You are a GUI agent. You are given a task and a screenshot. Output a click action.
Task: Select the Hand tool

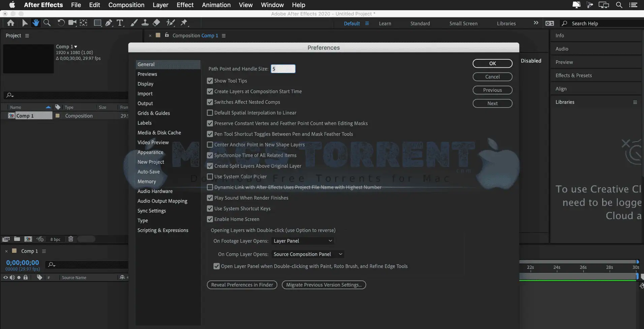pos(35,23)
